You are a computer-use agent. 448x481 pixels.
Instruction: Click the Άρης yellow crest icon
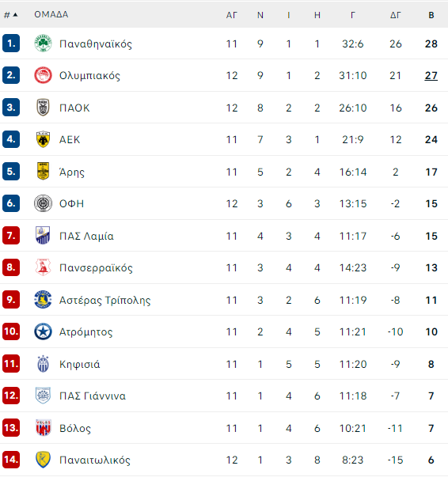point(43,172)
